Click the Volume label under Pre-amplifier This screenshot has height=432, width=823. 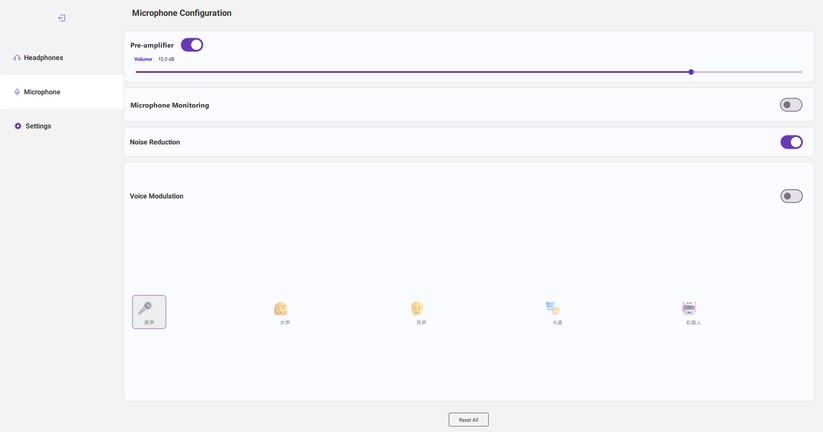tap(143, 59)
